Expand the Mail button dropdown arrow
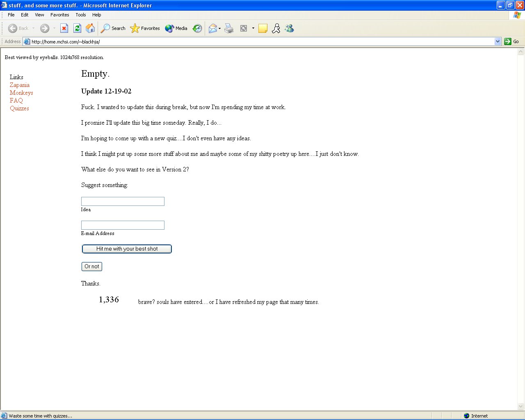 coord(220,28)
